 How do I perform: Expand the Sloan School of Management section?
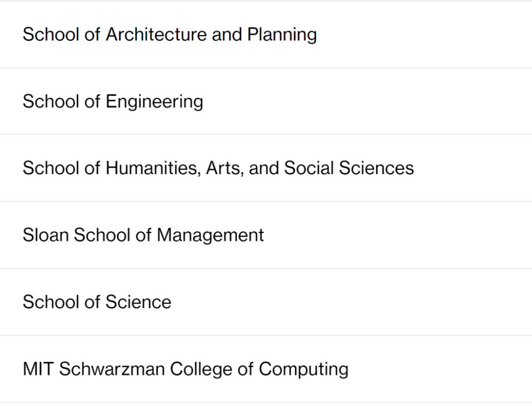click(x=266, y=235)
